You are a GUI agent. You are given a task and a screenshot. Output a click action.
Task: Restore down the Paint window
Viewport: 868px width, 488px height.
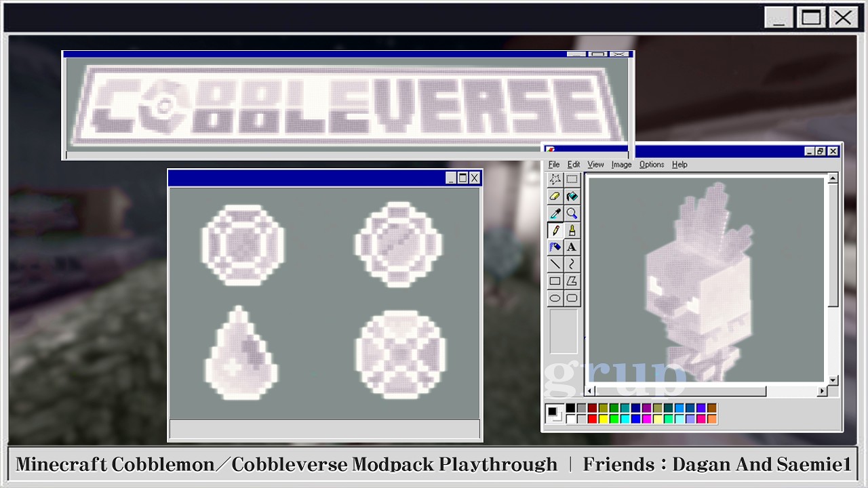point(820,151)
